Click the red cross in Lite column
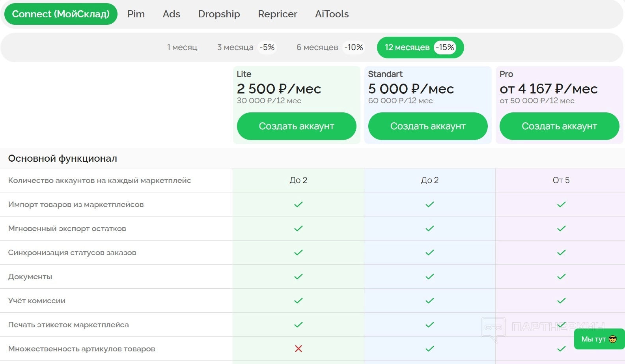The height and width of the screenshot is (364, 625). click(299, 349)
